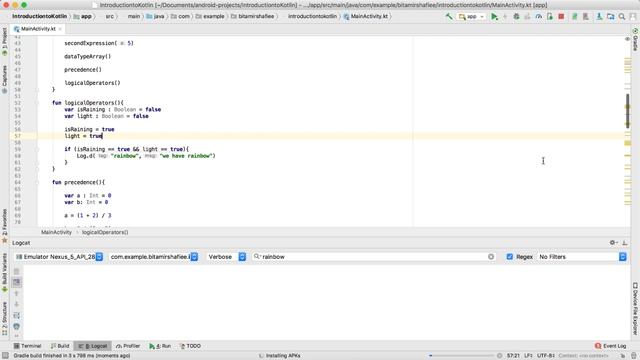Image resolution: width=640 pixels, height=360 pixels.
Task: Open the com.example process dropdown
Action: (154, 257)
